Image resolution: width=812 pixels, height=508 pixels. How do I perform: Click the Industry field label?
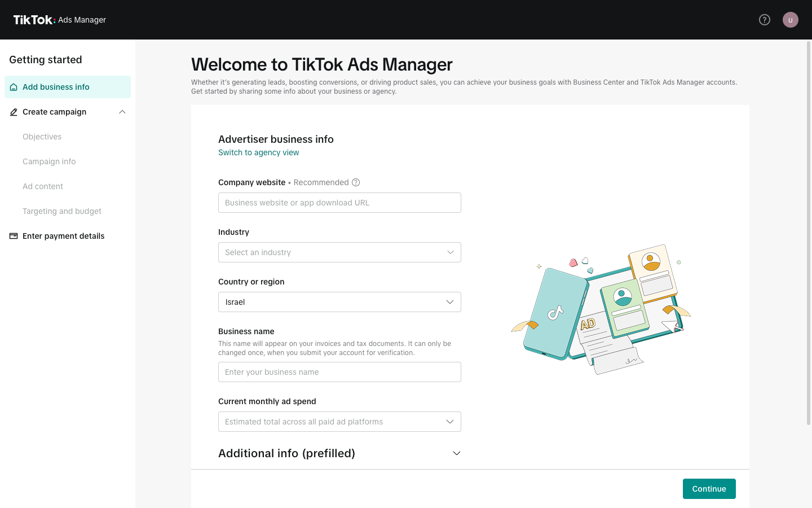[x=233, y=232]
